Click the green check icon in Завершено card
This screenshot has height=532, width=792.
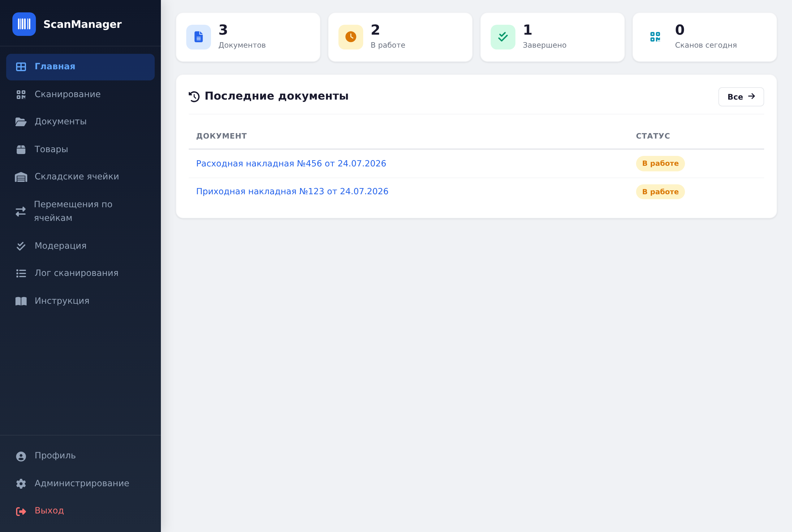[503, 37]
